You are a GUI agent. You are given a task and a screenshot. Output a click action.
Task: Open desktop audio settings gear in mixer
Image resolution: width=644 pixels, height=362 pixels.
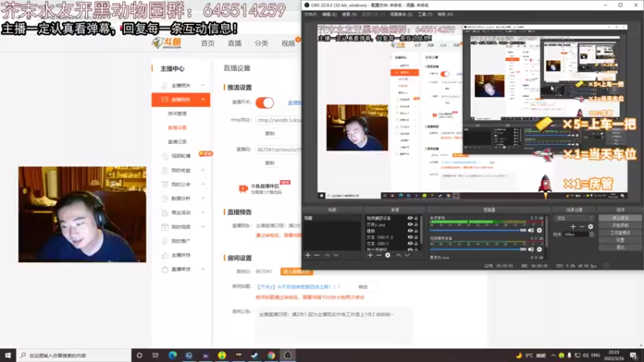[539, 230]
